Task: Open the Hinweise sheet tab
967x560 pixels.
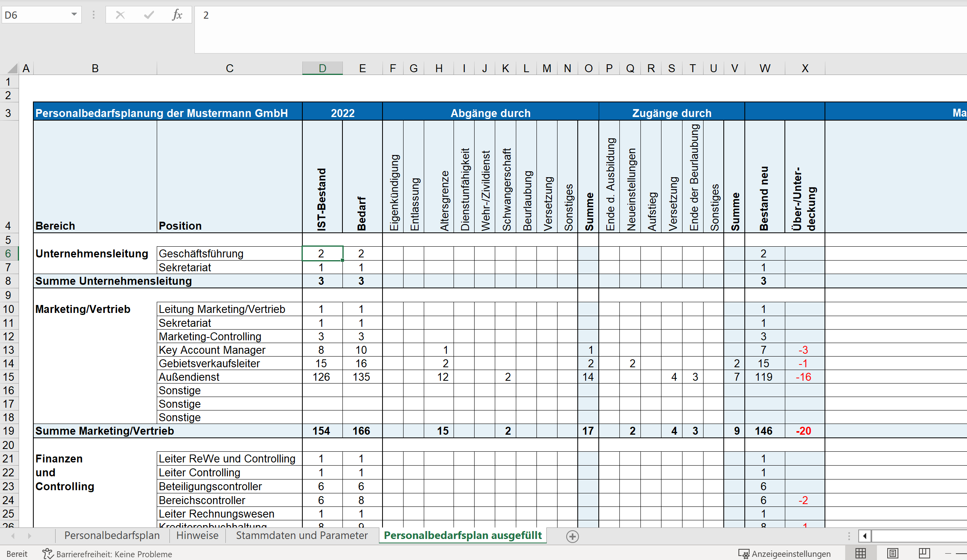Action: pyautogui.click(x=197, y=535)
